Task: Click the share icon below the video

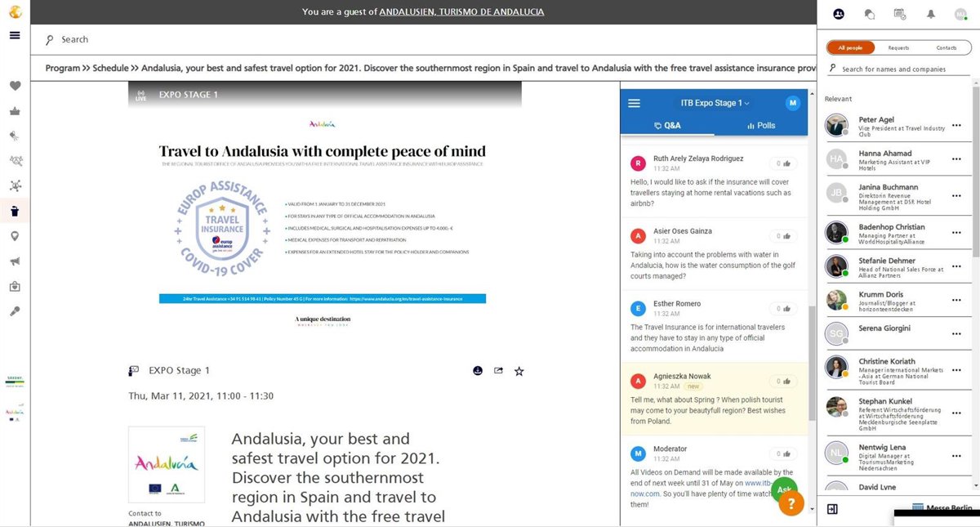Action: (498, 371)
